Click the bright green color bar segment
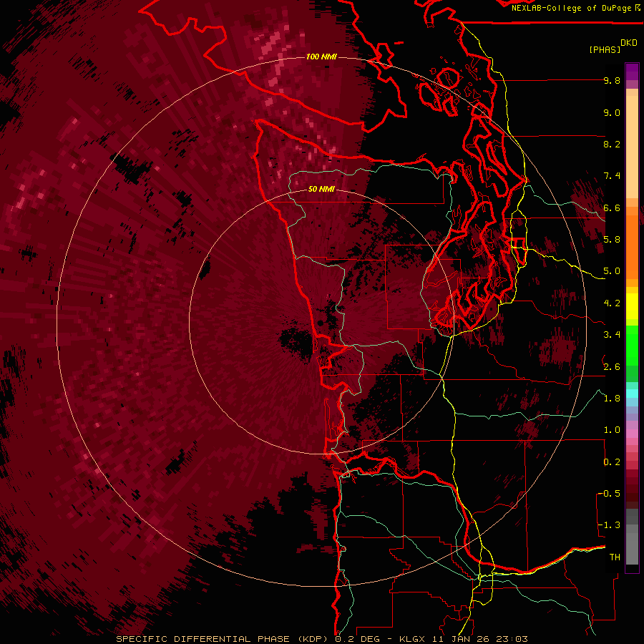The height and width of the screenshot is (644, 644). point(632,345)
